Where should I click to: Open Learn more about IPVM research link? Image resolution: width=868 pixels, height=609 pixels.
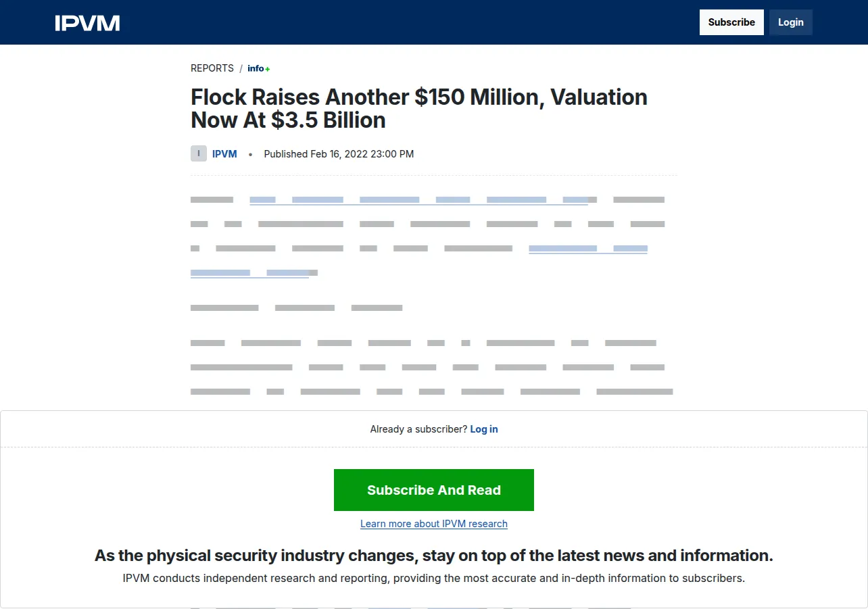pyautogui.click(x=434, y=524)
